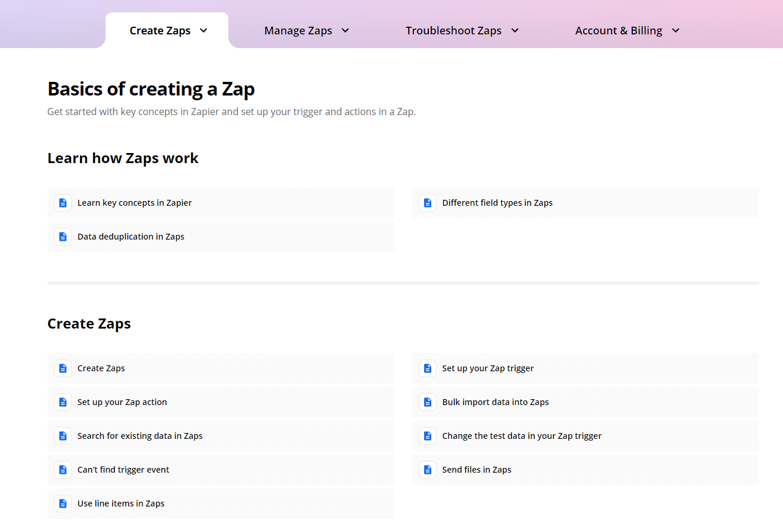The image size is (783, 532).
Task: Click document icon beside Search for existing data
Action: (63, 436)
